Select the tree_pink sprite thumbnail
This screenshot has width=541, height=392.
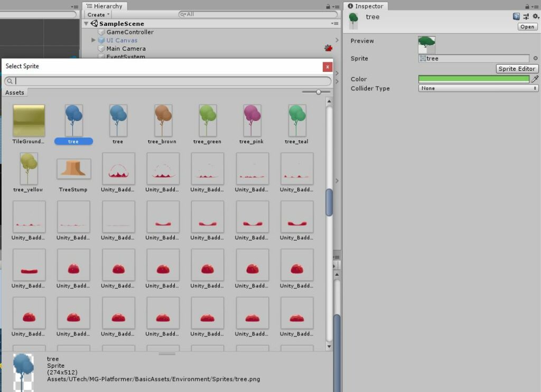(252, 120)
